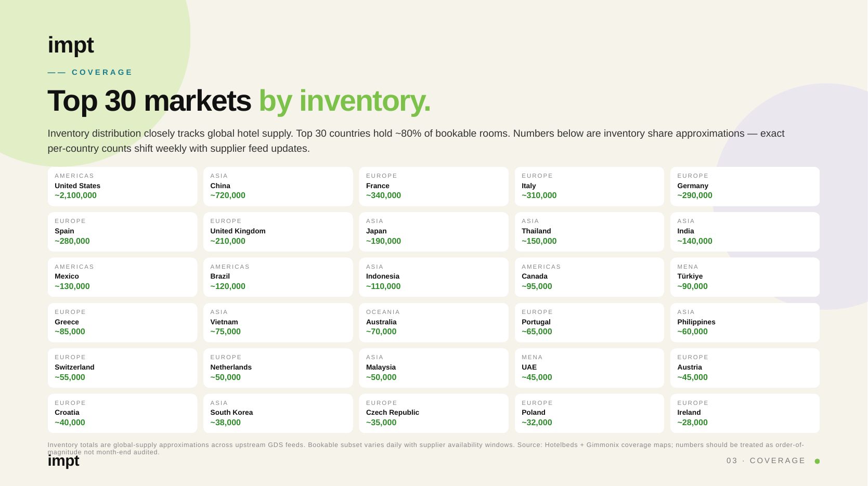
Task: Select the China inventory card
Action: point(278,186)
